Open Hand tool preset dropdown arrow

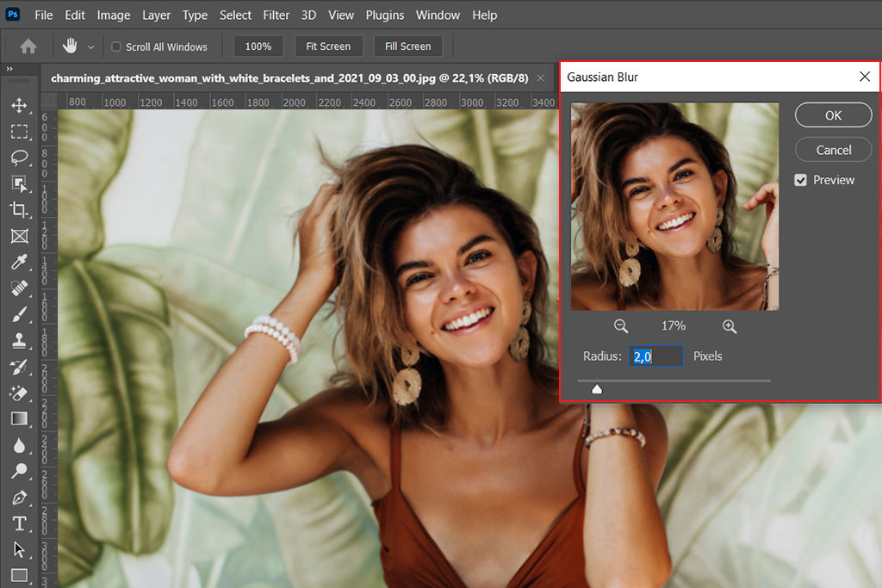(x=91, y=47)
